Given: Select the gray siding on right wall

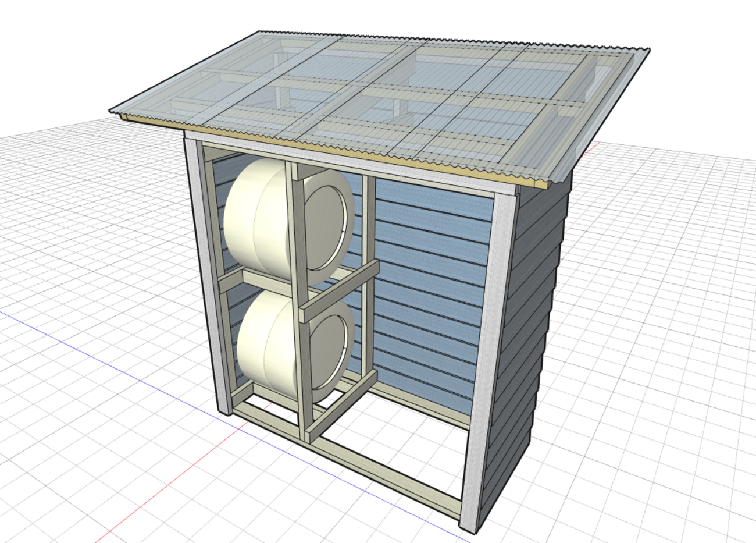Looking at the screenshot, I should coord(529,326).
